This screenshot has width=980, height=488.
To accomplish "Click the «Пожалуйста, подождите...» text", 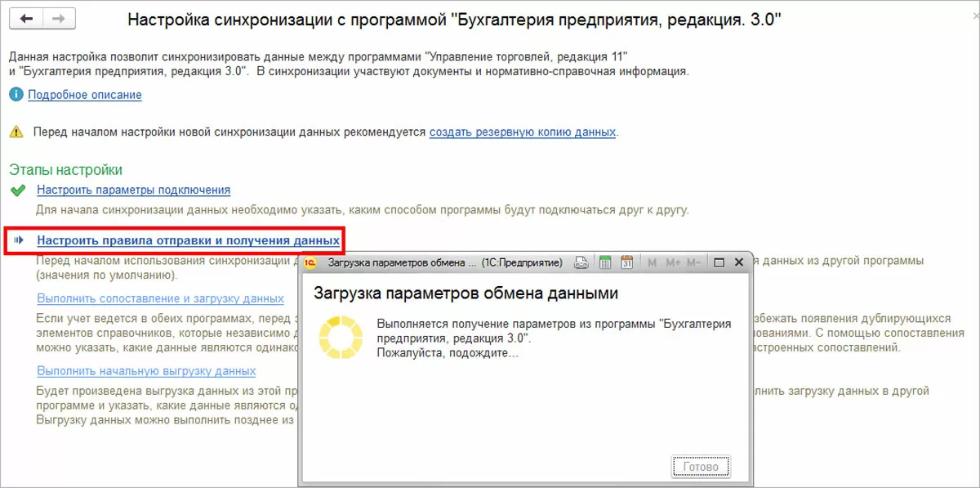I will click(x=448, y=353).
